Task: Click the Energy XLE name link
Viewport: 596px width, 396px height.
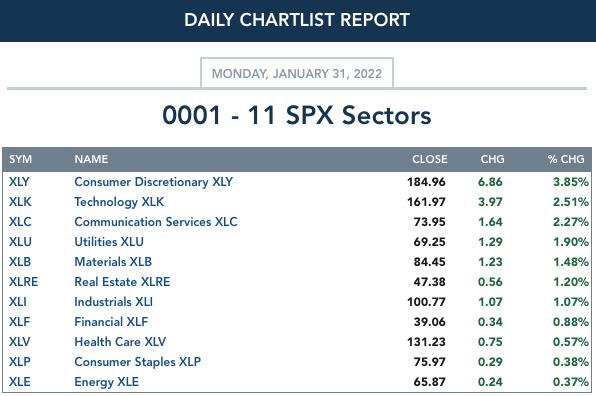Action: click(106, 382)
